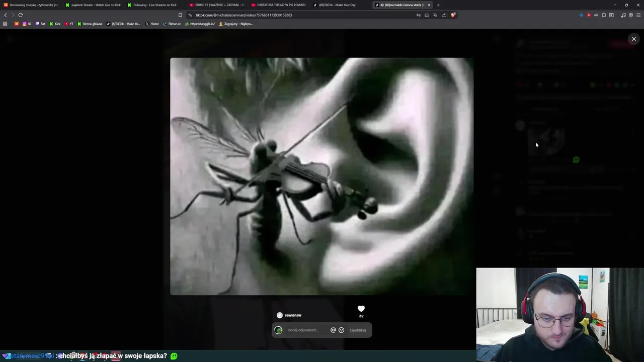Click the tiktok.com URL address bar
The width and height of the screenshot is (644, 362).
302,15
